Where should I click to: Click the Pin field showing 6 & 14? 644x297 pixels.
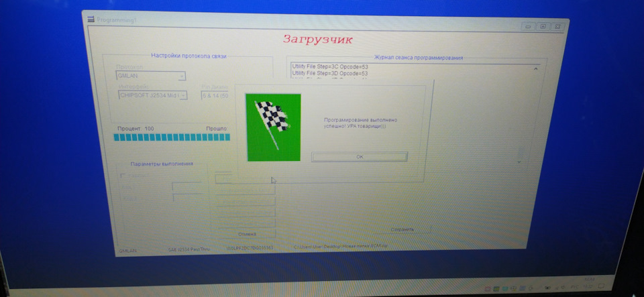215,96
